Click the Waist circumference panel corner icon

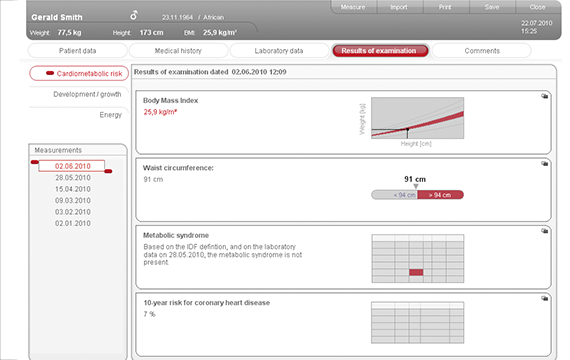544,164
